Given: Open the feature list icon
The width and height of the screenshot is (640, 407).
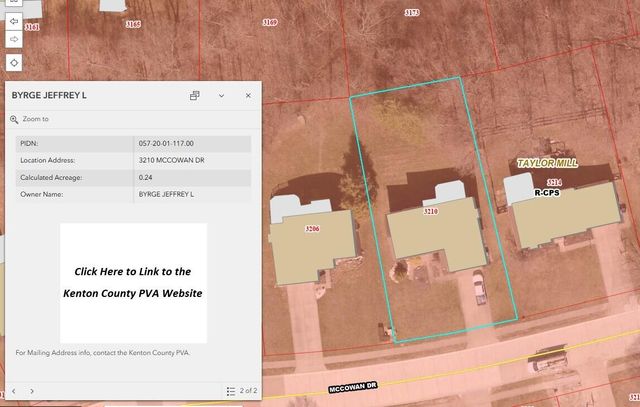Looking at the screenshot, I should [230, 391].
